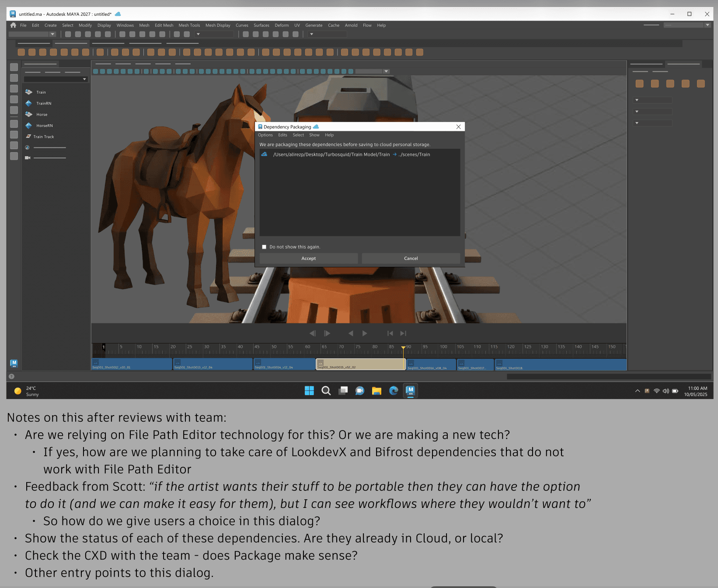The width and height of the screenshot is (718, 588).
Task: Select the Train Track node
Action: pyautogui.click(x=44, y=136)
